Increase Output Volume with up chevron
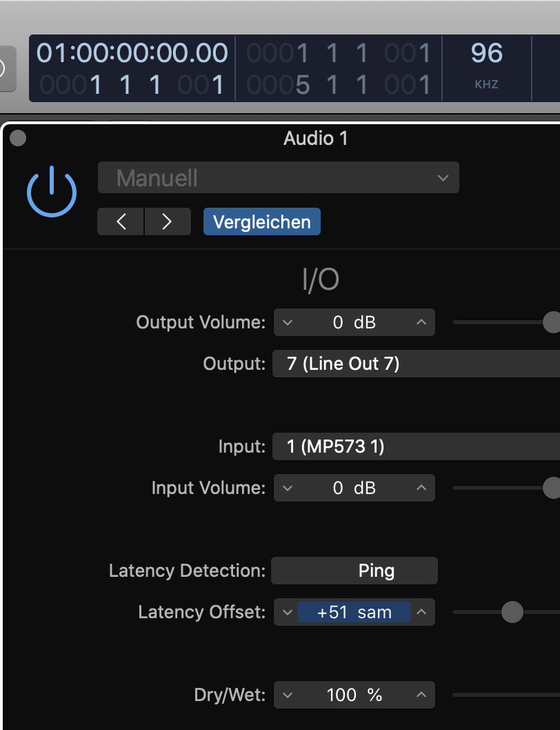 click(x=421, y=322)
